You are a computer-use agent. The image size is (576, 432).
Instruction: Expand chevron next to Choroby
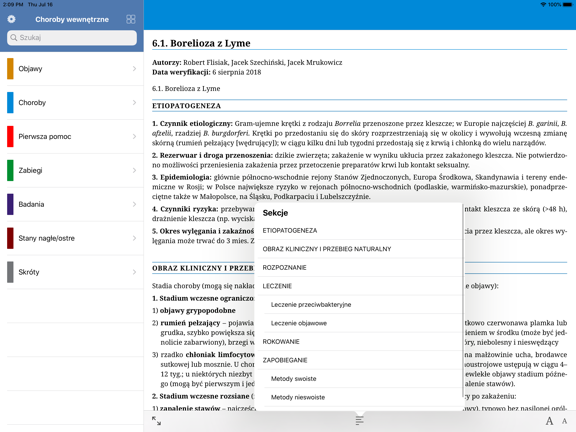[x=134, y=102]
